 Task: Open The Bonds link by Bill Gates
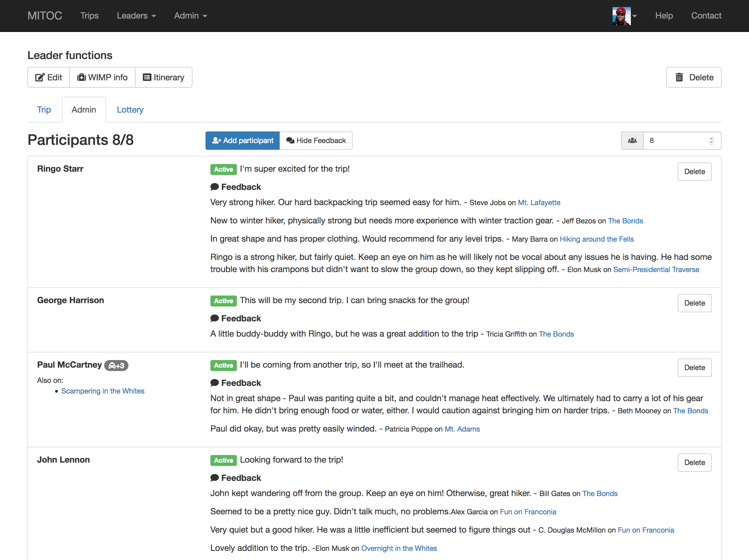point(600,493)
